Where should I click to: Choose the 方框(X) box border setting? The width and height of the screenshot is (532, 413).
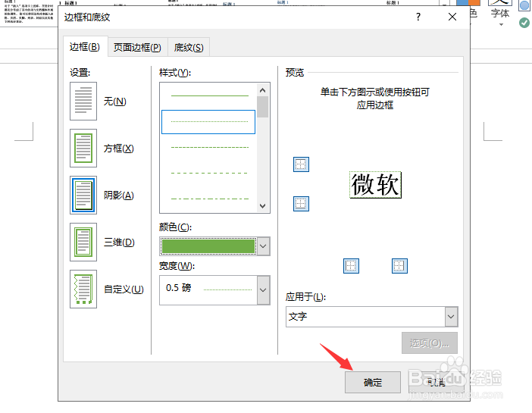point(83,149)
